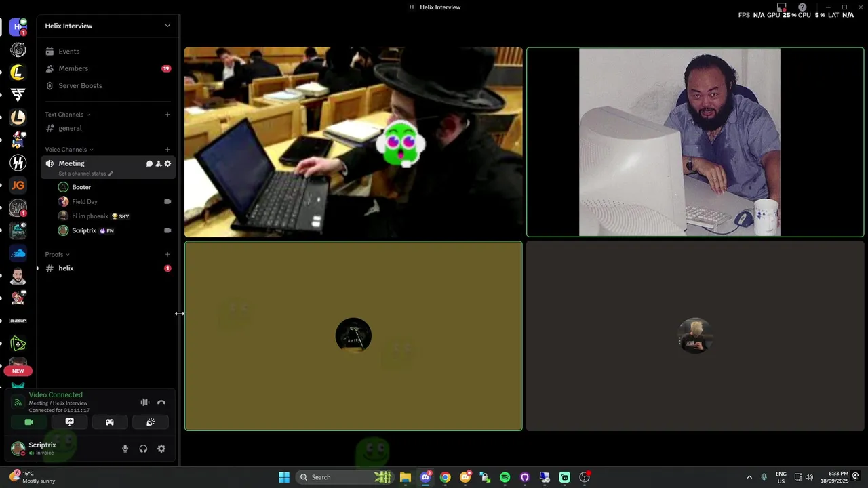Start an activity with the gamepad button
This screenshot has width=868, height=488.
click(110, 422)
